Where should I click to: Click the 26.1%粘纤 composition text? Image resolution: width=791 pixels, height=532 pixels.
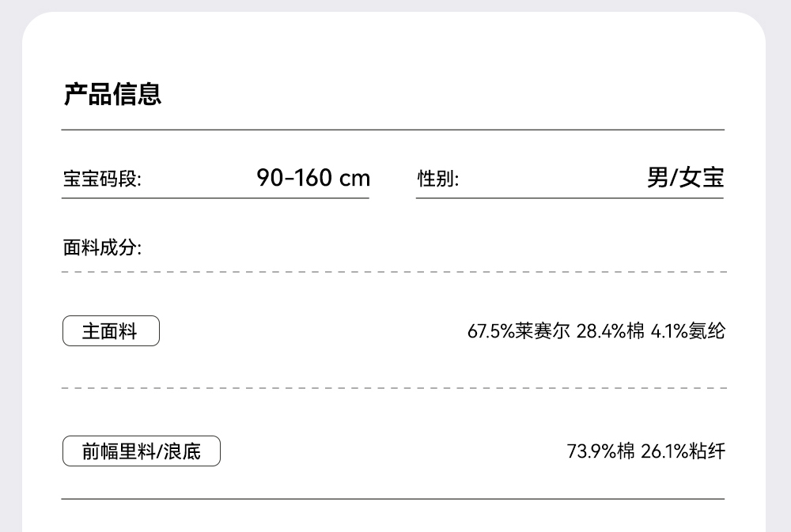coord(683,451)
